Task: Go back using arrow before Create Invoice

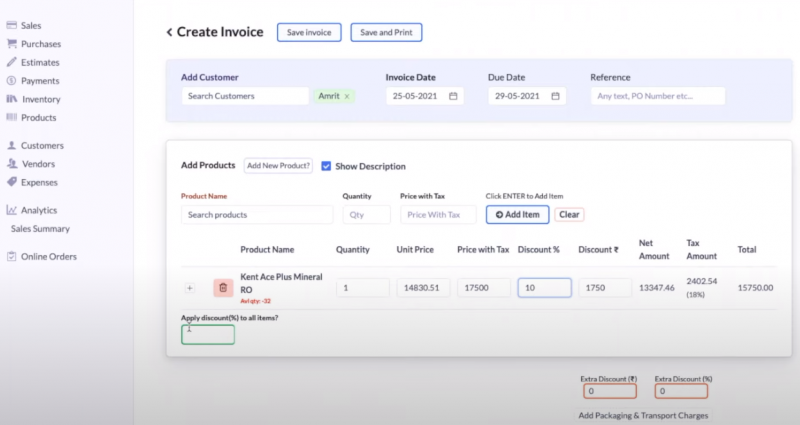Action: (x=169, y=33)
